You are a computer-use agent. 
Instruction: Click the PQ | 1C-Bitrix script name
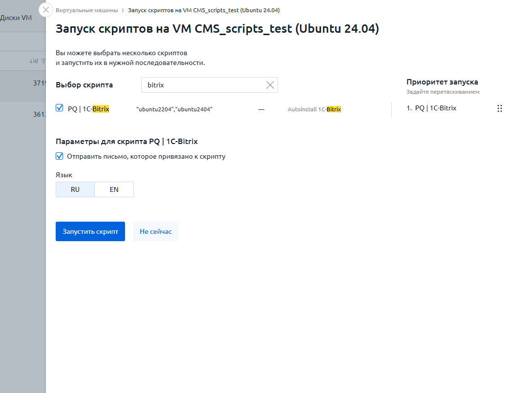pyautogui.click(x=88, y=109)
